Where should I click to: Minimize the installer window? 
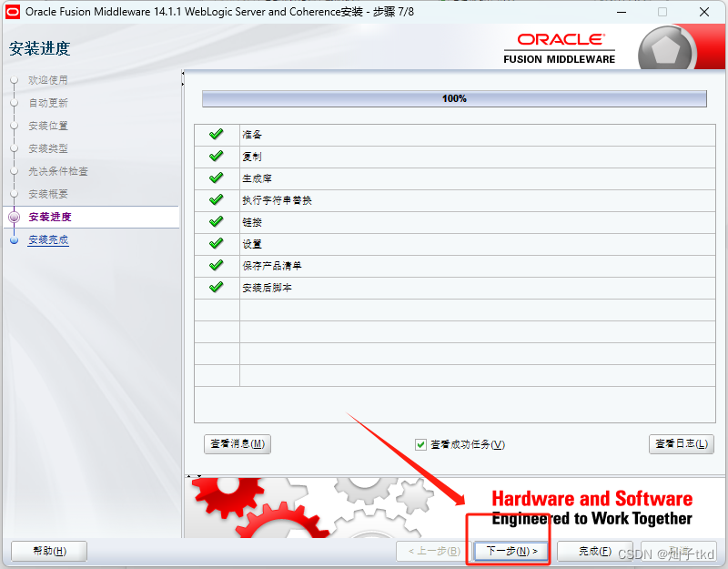point(622,12)
